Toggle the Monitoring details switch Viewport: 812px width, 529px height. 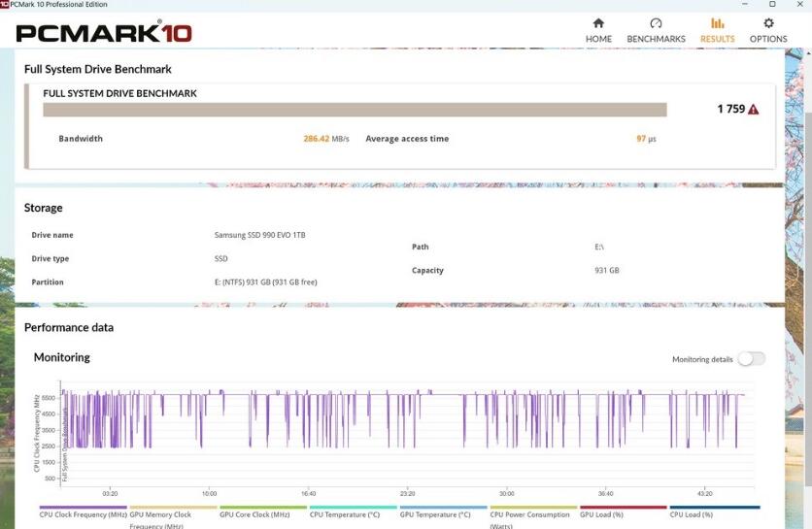751,359
